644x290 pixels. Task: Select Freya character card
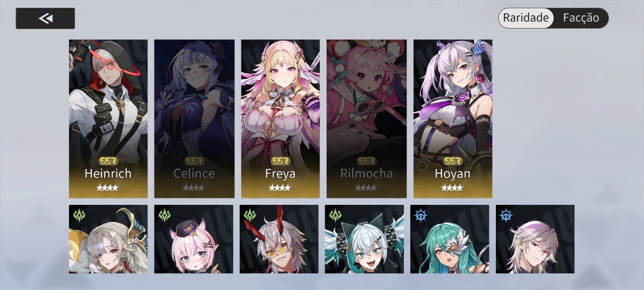pyautogui.click(x=280, y=119)
